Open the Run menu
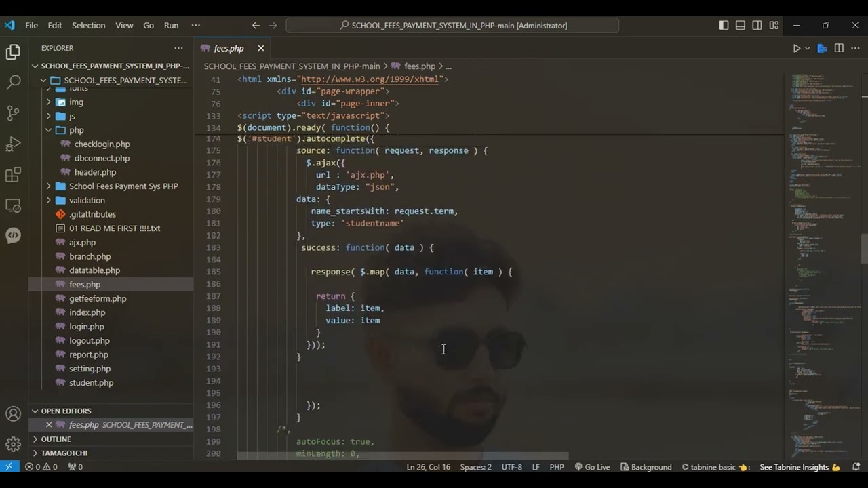868x488 pixels. coord(172,25)
